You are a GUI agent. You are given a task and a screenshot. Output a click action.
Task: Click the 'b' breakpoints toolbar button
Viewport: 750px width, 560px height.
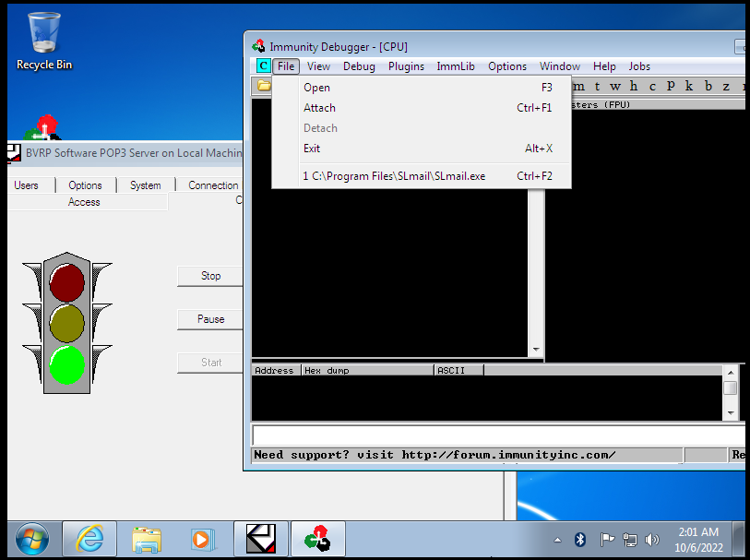(708, 86)
